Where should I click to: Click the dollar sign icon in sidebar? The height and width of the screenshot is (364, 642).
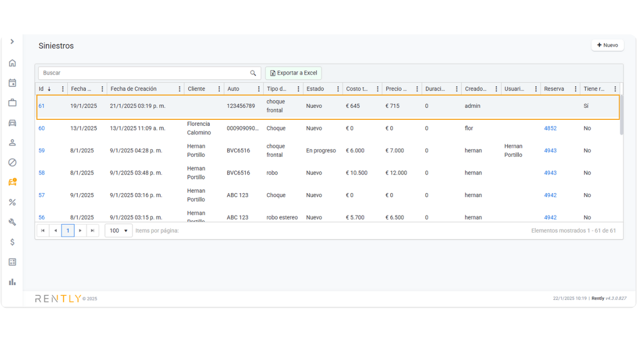(x=13, y=242)
